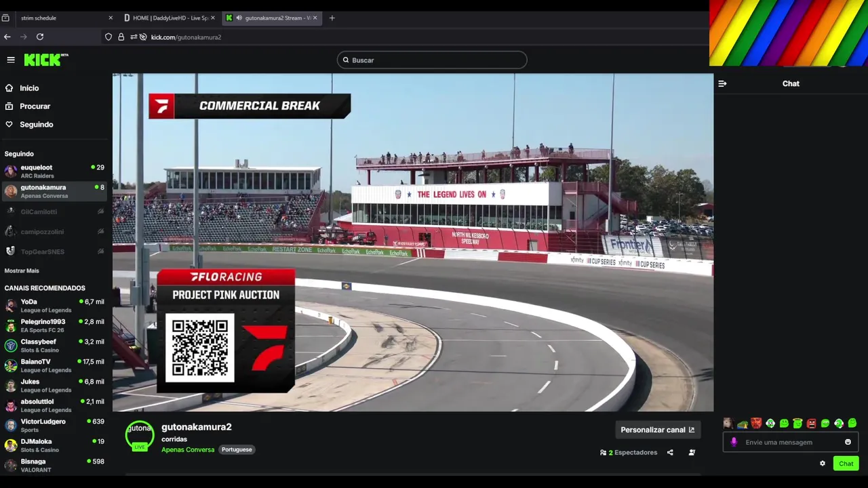Viewport: 868px width, 488px height.
Task: Insert the Pepe frog emote
Action: point(743,425)
